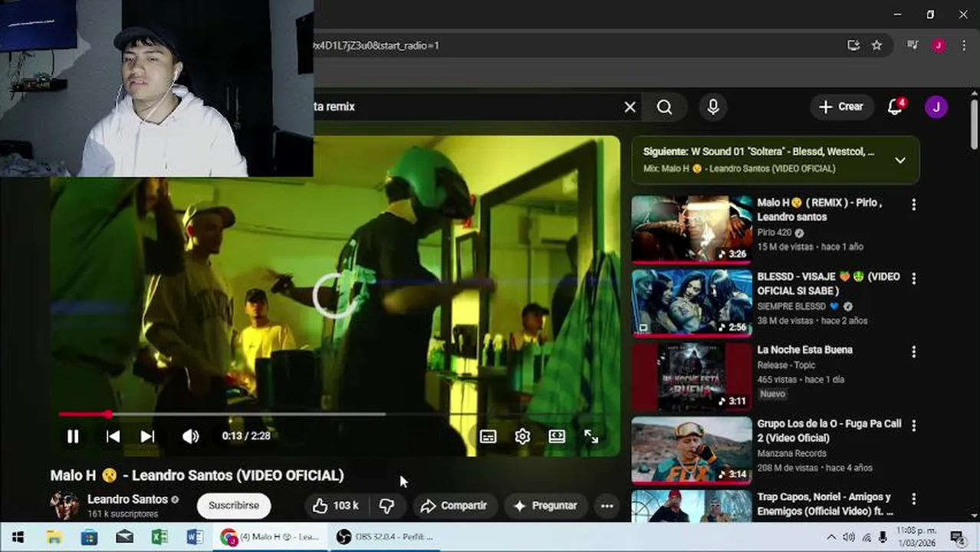
Task: Switch to theater mode
Action: point(557,436)
